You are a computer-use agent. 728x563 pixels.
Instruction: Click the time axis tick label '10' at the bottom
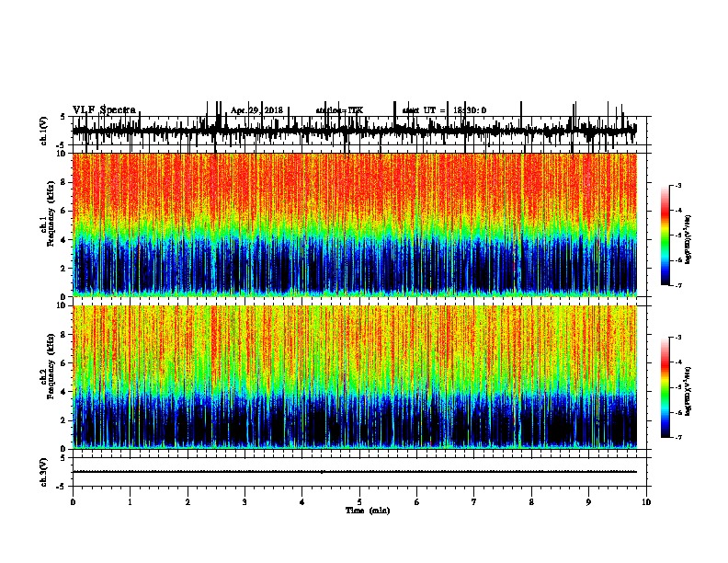[x=646, y=502]
